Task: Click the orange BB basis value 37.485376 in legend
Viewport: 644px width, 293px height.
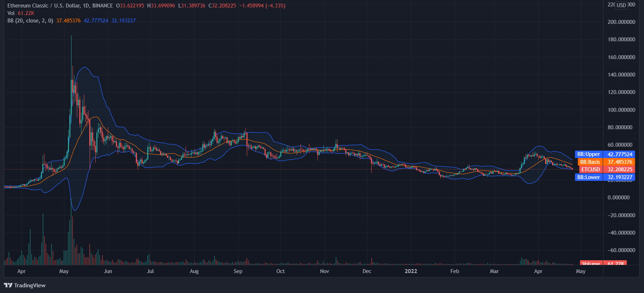Action: tap(68, 21)
